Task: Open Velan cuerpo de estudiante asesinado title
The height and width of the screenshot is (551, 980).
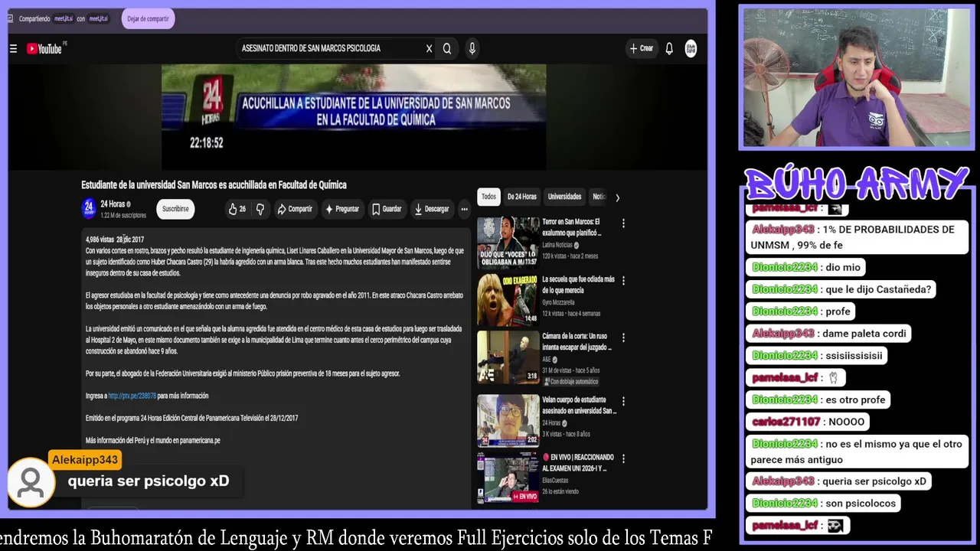Action: (x=579, y=405)
